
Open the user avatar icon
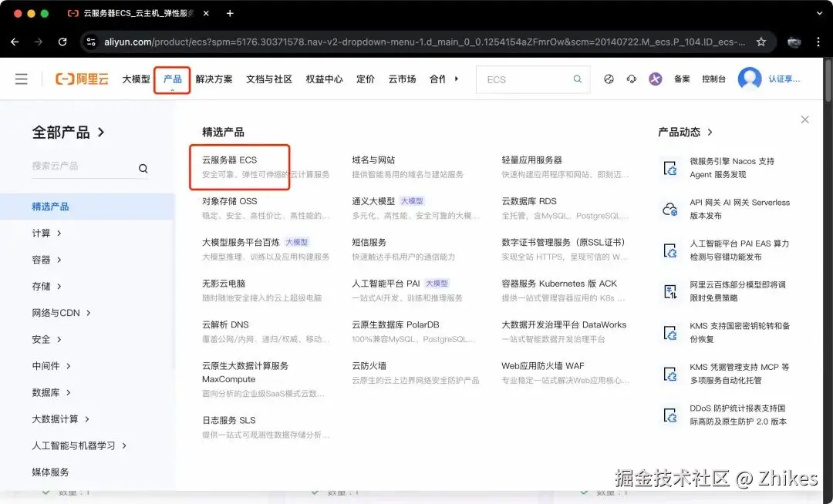click(x=750, y=79)
